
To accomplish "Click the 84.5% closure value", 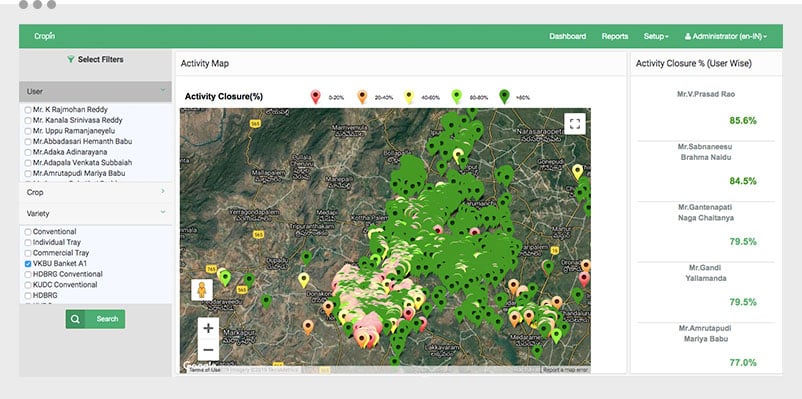I will [x=743, y=181].
